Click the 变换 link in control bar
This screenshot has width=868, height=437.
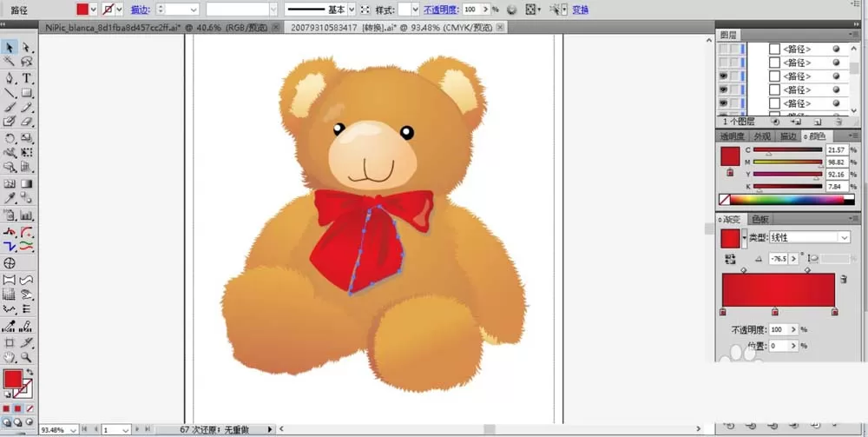click(x=580, y=10)
